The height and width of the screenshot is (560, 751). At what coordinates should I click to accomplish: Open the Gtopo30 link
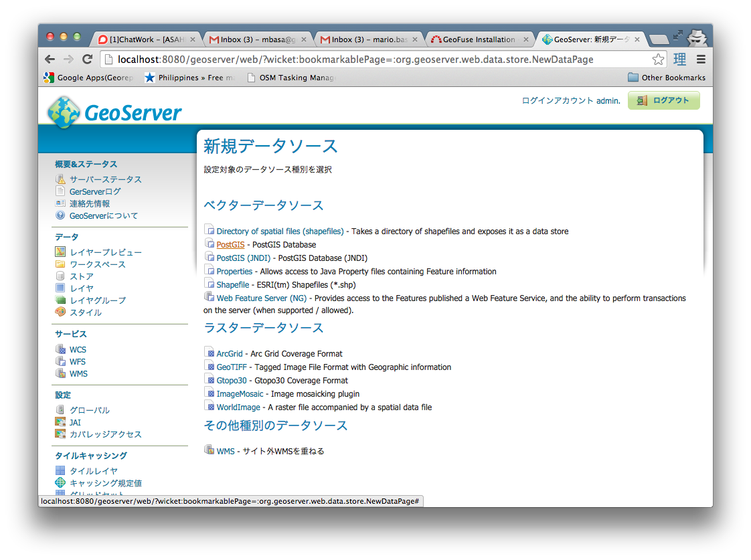point(232,381)
